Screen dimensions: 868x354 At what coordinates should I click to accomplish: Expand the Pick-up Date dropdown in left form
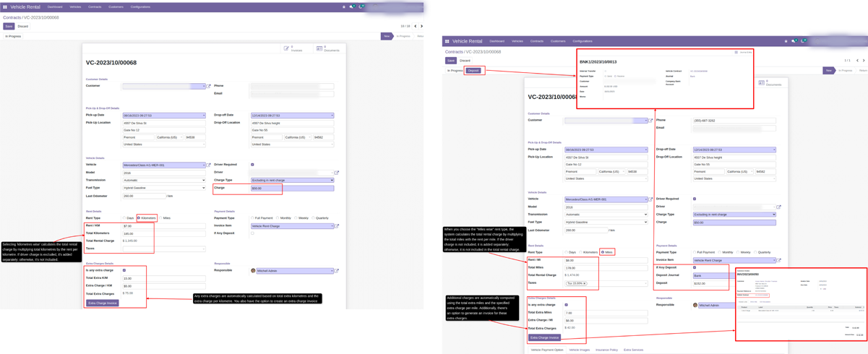click(x=204, y=116)
